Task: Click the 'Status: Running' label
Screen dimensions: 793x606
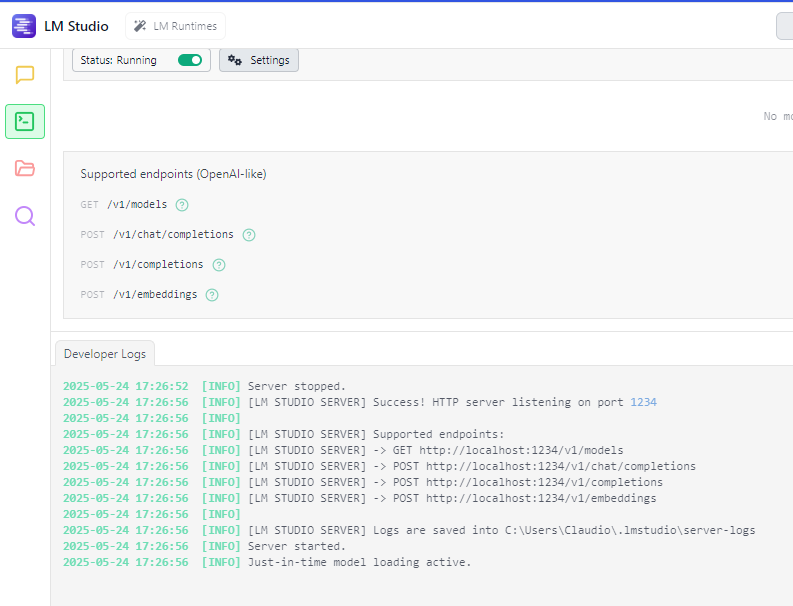Action: pos(118,60)
